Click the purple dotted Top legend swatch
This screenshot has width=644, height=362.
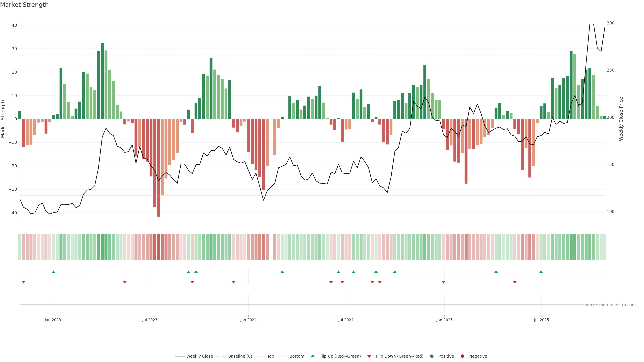260,356
